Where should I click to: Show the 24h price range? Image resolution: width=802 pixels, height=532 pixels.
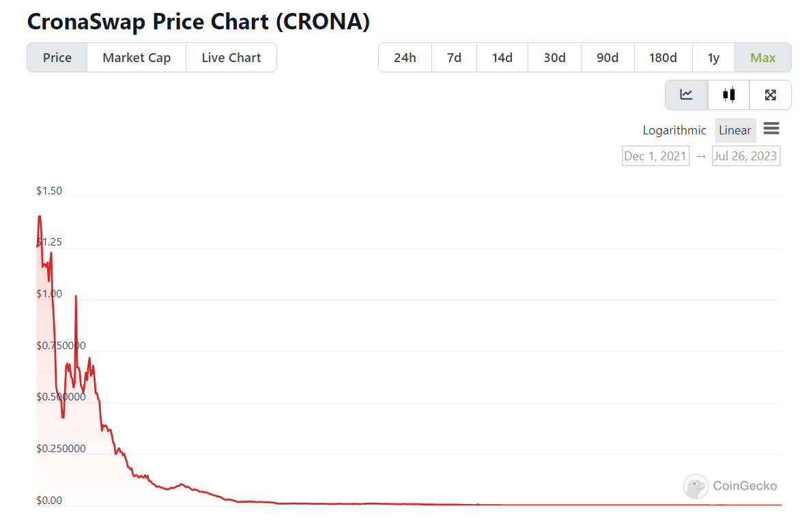tap(405, 57)
